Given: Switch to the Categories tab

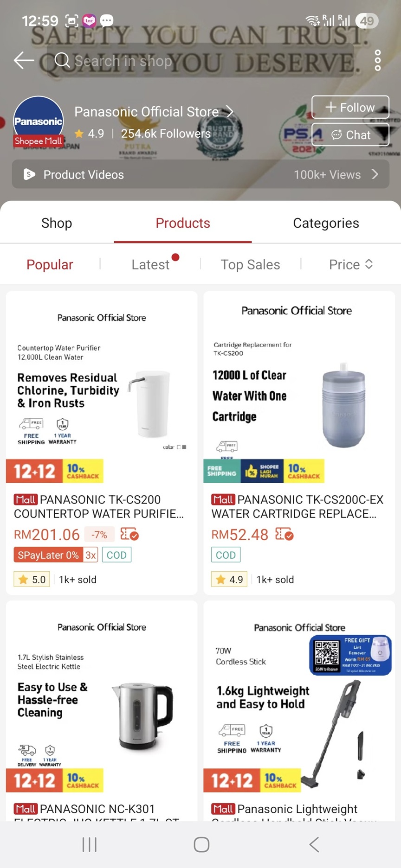Looking at the screenshot, I should coord(326,223).
